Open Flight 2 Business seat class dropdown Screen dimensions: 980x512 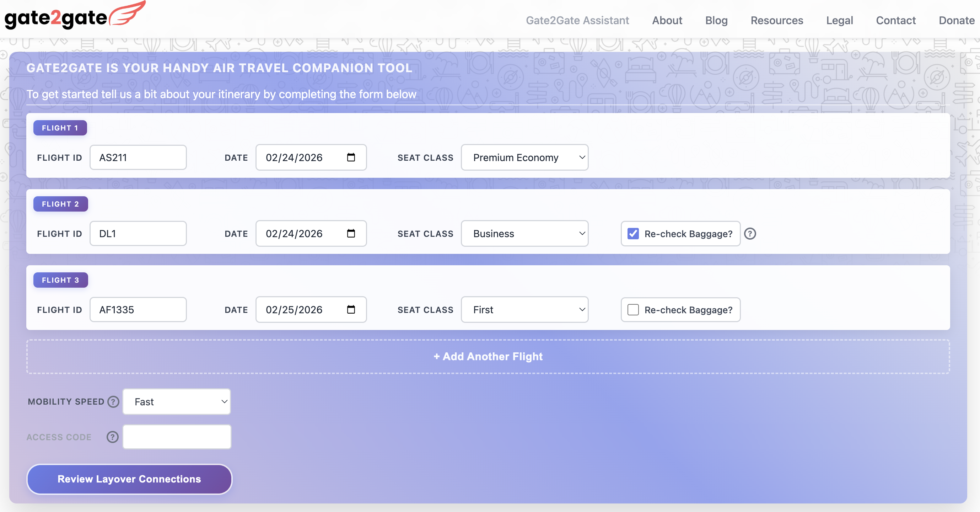click(x=524, y=233)
